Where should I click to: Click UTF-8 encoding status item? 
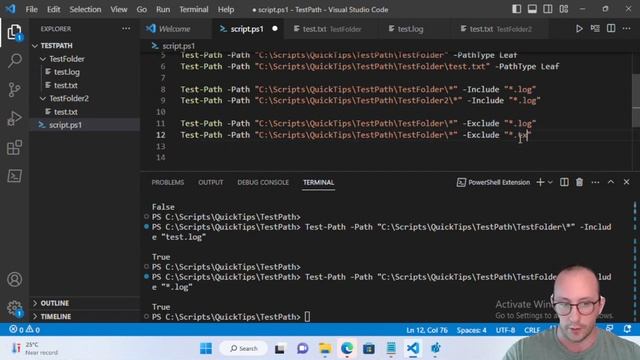505,330
